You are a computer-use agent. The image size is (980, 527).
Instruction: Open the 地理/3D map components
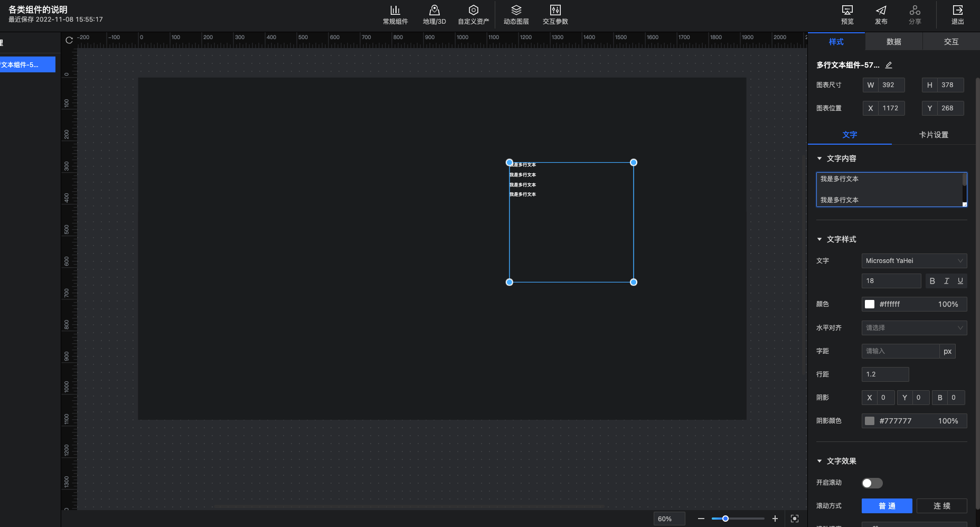pyautogui.click(x=434, y=14)
